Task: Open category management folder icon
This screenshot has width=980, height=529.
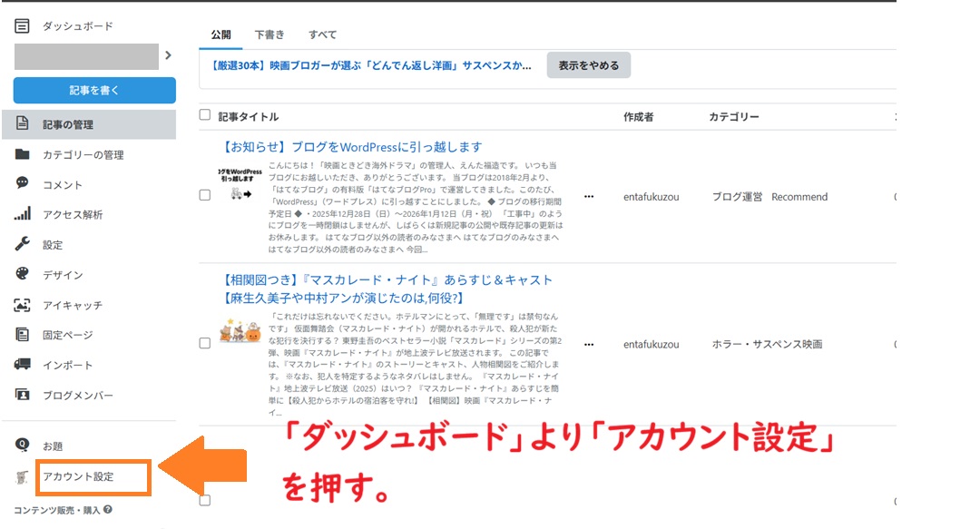Action: click(x=23, y=154)
